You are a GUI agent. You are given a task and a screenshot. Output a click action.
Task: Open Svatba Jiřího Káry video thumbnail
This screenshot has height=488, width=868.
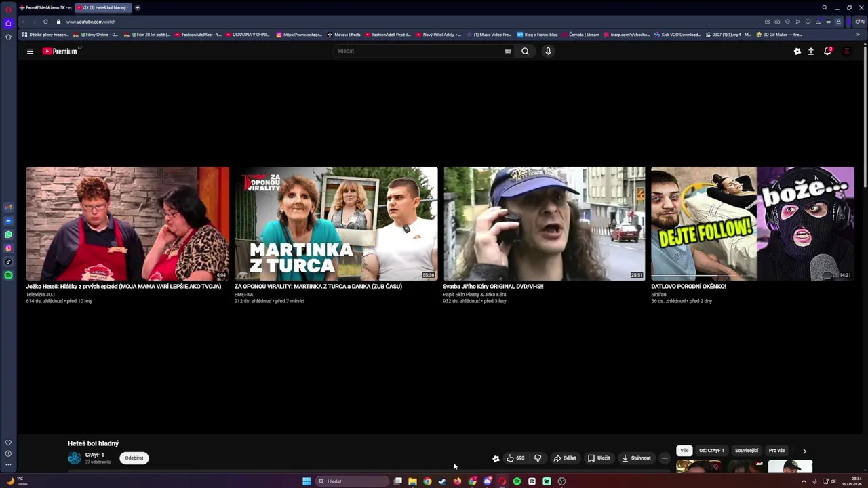click(544, 224)
